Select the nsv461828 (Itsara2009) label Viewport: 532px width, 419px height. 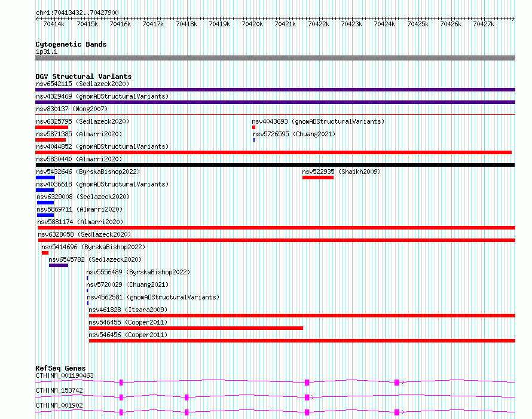[x=128, y=310]
